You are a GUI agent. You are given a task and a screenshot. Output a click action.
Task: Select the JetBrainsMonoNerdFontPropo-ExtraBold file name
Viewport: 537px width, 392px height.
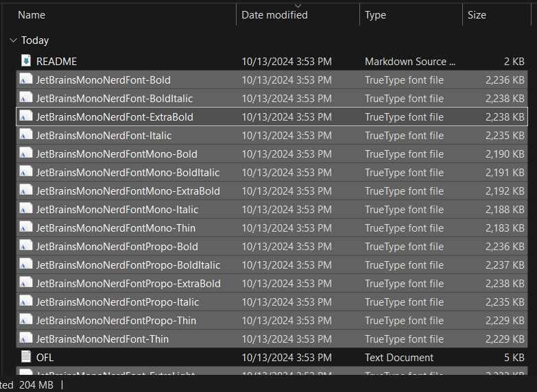128,284
